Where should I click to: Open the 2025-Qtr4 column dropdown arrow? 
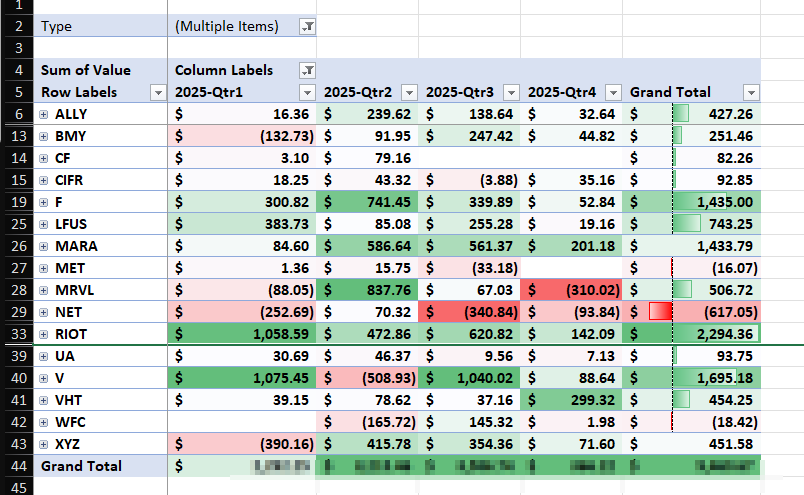613,93
